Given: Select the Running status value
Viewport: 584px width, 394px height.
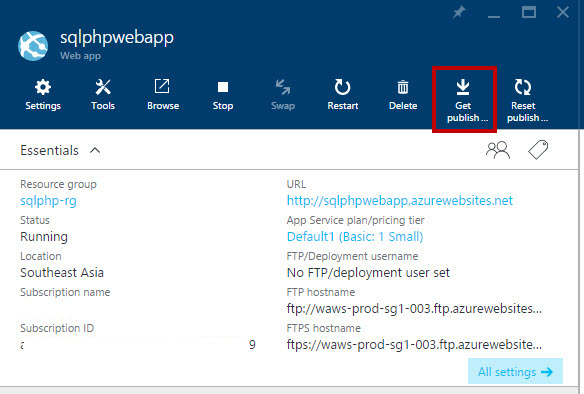Looking at the screenshot, I should [44, 237].
